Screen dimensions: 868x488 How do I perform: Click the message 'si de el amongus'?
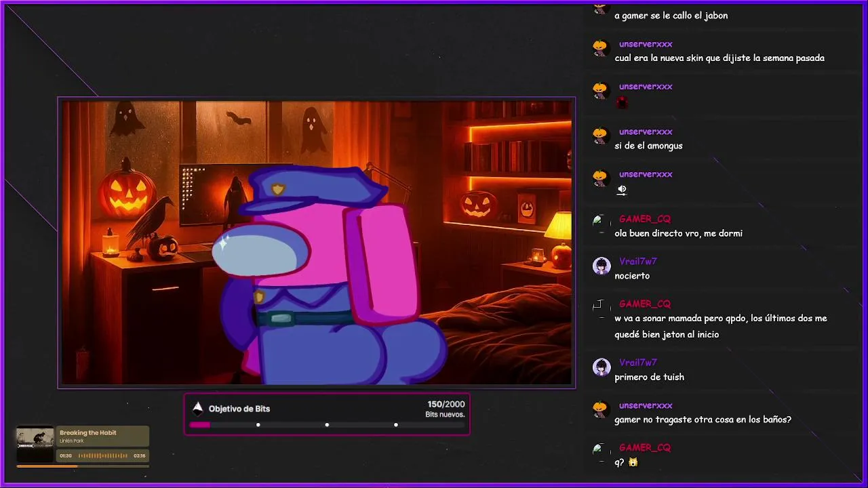[648, 146]
